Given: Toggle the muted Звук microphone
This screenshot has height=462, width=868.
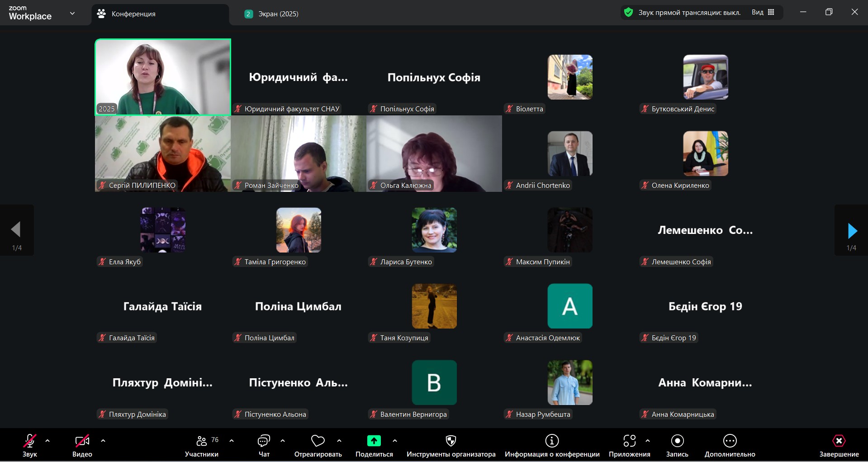Looking at the screenshot, I should (30, 441).
